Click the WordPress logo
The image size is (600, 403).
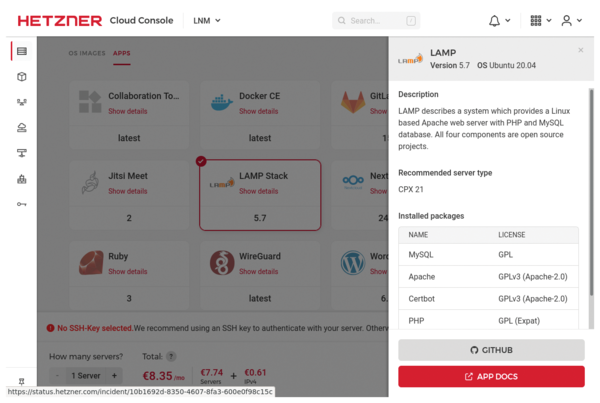[353, 263]
